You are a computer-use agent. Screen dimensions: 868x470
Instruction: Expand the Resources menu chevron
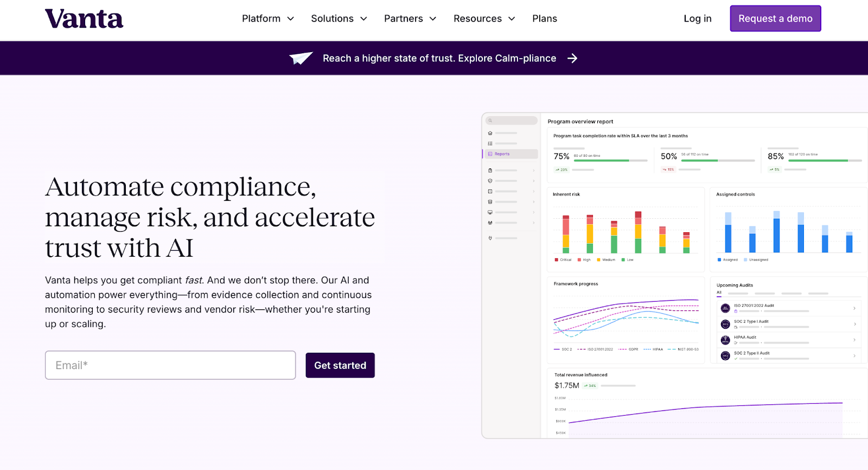click(x=512, y=18)
